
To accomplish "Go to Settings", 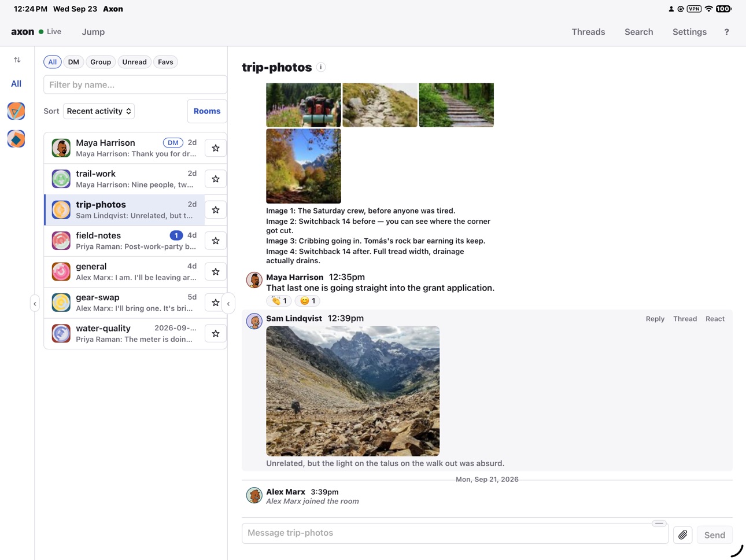I will [689, 32].
